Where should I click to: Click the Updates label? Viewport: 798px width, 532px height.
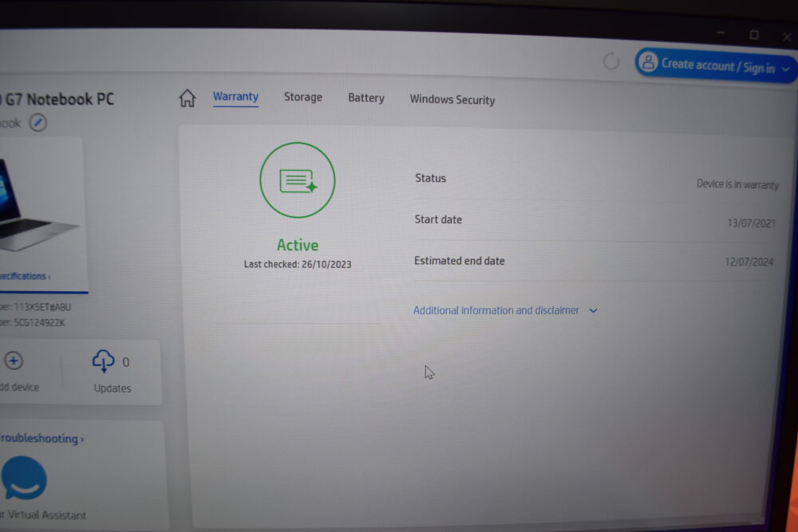coord(113,388)
